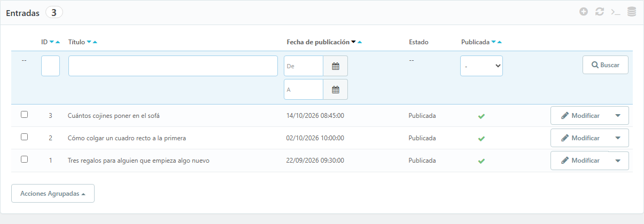Sort Fecha de publicación descending arrow
Screen dimensions: 644x224
pos(353,42)
